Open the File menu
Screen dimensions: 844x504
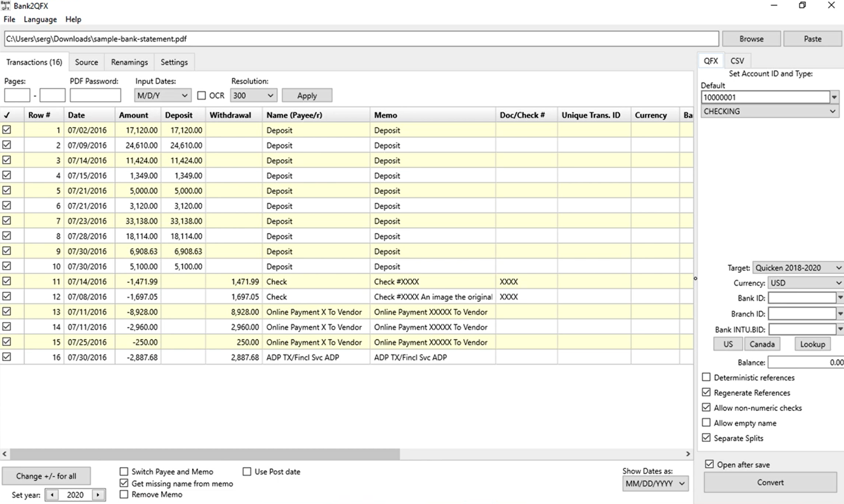point(9,20)
